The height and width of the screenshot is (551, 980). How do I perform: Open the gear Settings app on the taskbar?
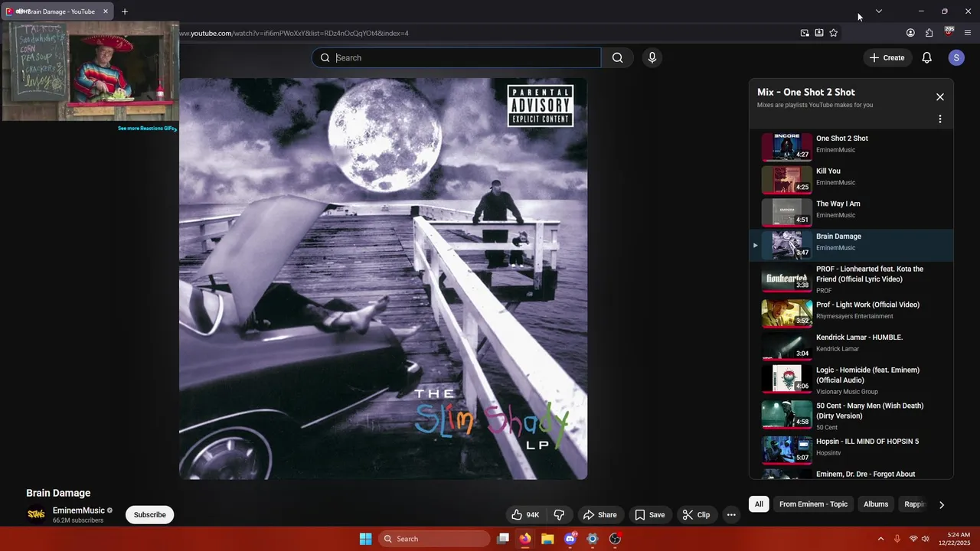click(x=592, y=539)
